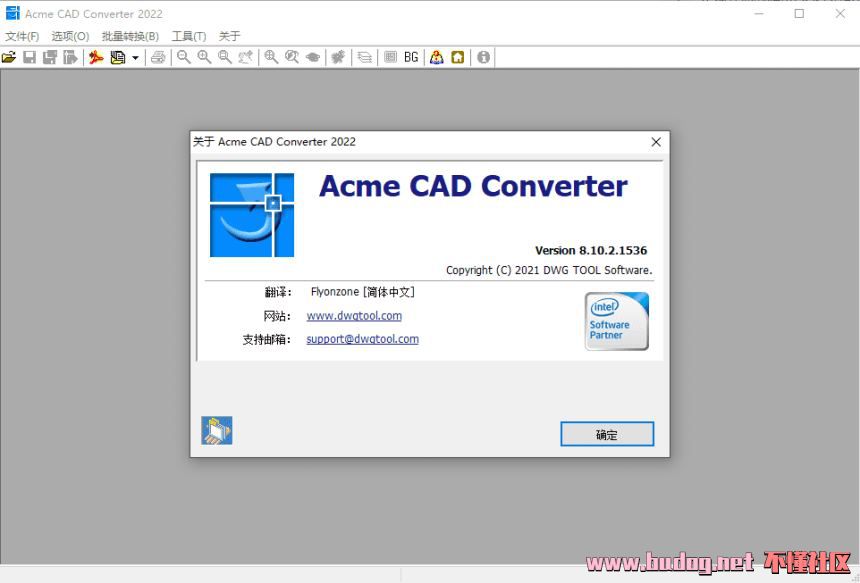Screen dimensions: 860x583
Task: Click the Version 8.10.2.1536 text
Action: pos(591,251)
